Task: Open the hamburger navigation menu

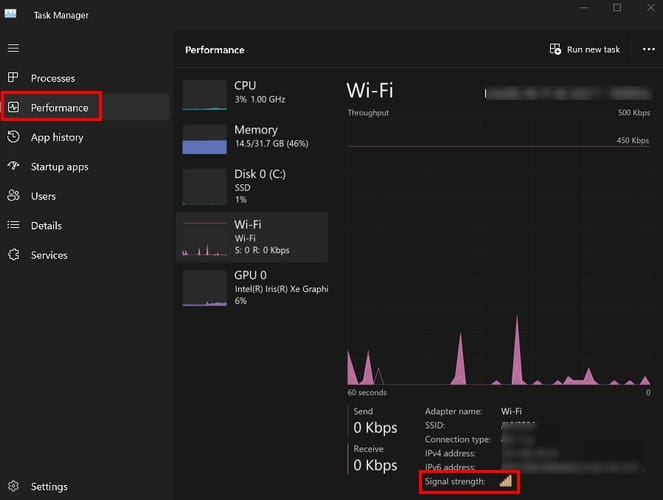Action: coord(13,48)
